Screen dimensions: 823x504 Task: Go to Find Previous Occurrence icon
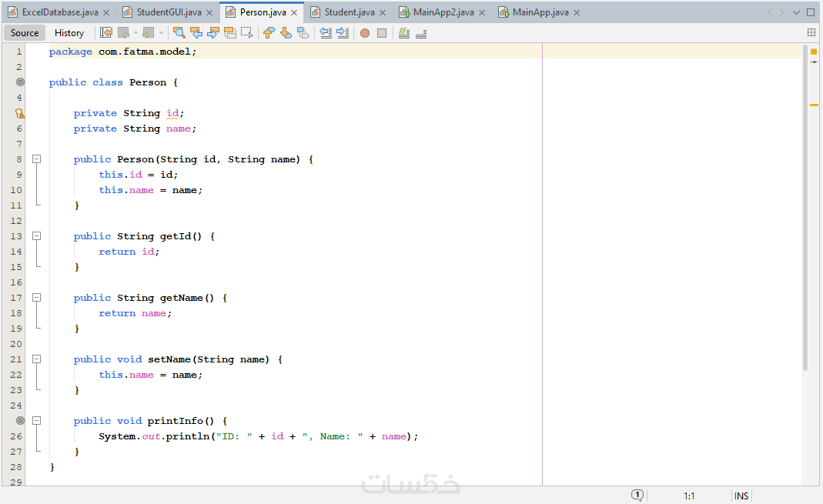pos(196,33)
